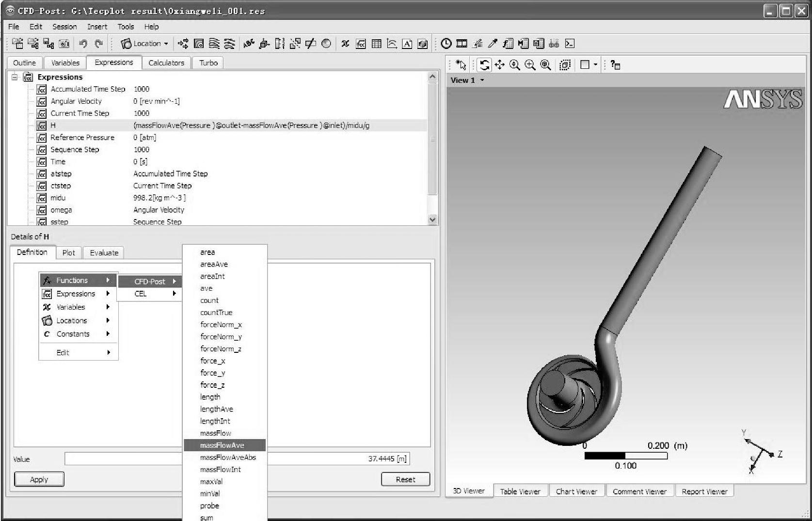The height and width of the screenshot is (521, 812).
Task: Open the Function Calculator icon
Action: tap(508, 44)
